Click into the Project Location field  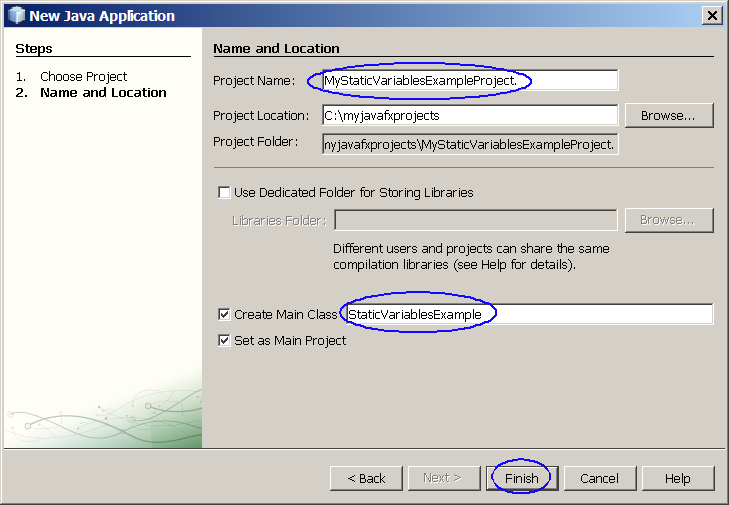470,115
